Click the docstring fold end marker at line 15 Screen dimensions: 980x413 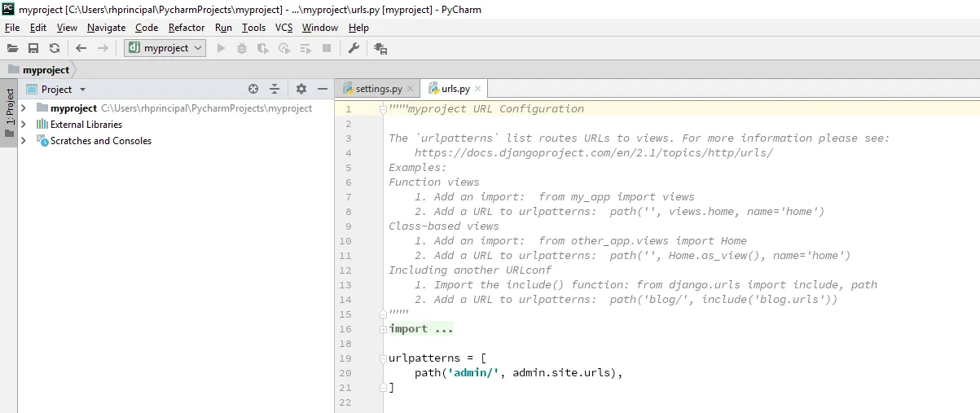383,314
